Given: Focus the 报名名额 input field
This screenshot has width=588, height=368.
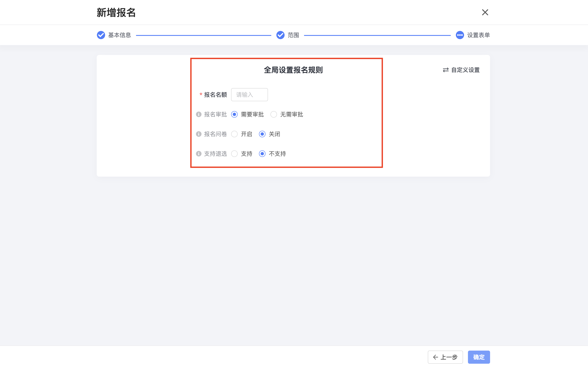Looking at the screenshot, I should coord(250,95).
